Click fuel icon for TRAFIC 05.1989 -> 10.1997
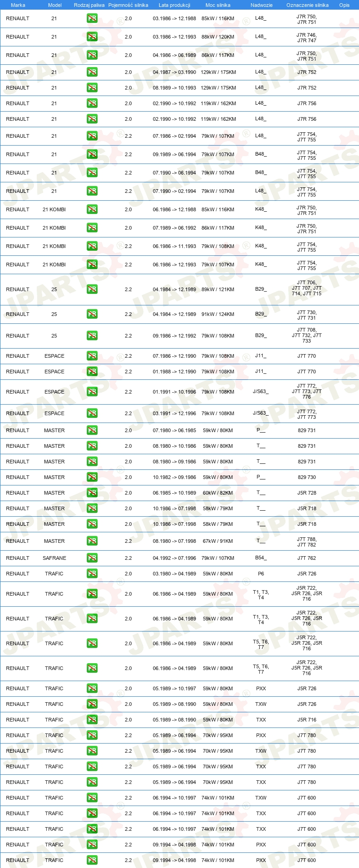This screenshot has height=868, width=359. point(92,688)
